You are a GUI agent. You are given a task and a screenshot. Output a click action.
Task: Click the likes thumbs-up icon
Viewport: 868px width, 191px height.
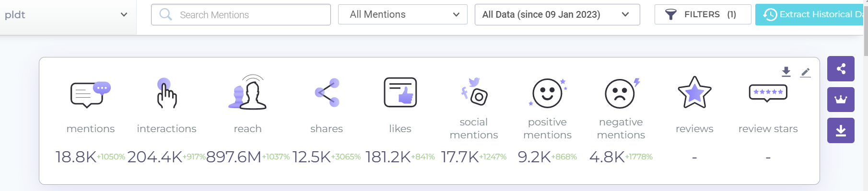coord(400,92)
